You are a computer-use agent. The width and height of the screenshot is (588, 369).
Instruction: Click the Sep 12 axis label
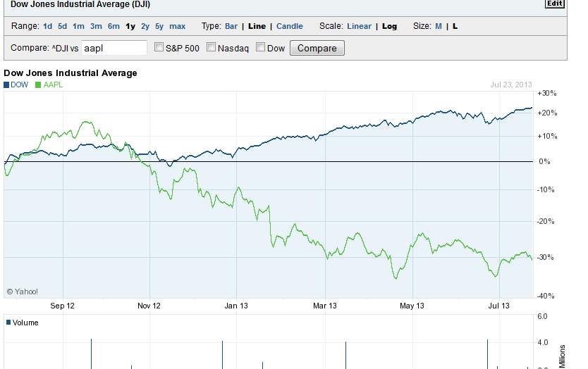coord(62,306)
